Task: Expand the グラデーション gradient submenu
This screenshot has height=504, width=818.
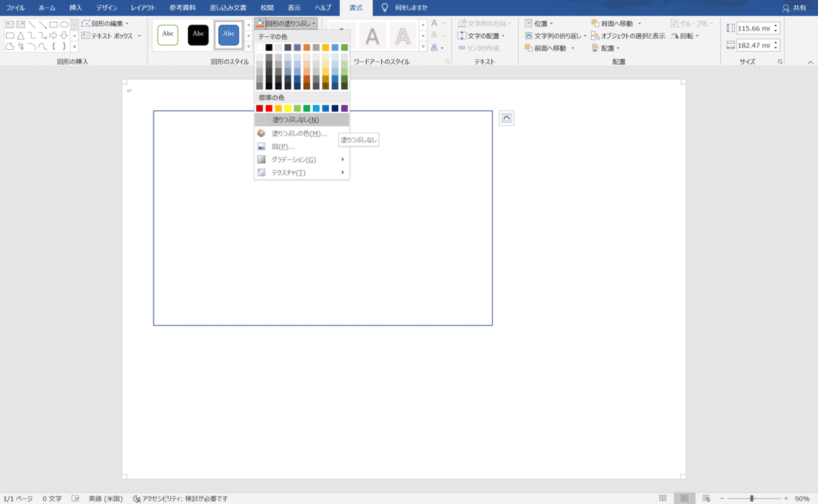Action: coord(302,159)
